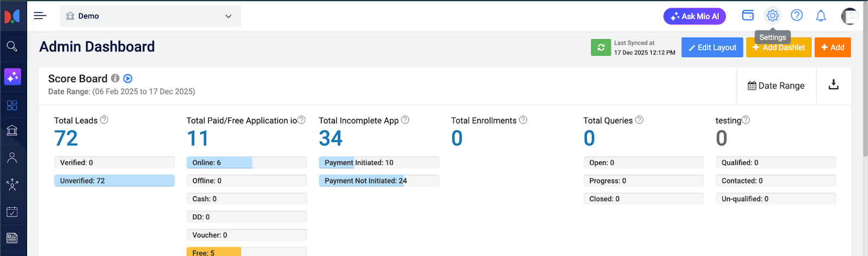Screen dimensions: 868x256
Task: Click the Edit Layout button
Action: coord(712,47)
